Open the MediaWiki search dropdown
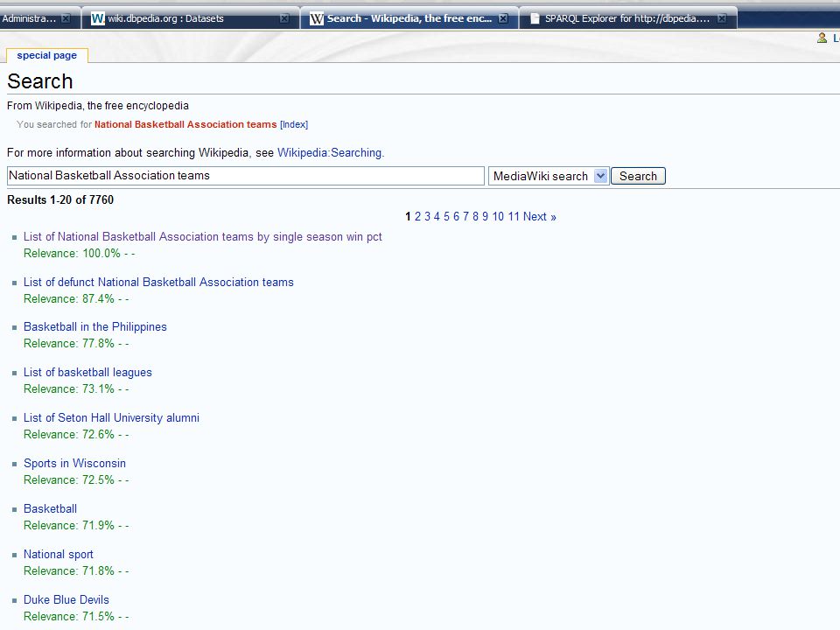The width and height of the screenshot is (840, 630). [x=549, y=176]
